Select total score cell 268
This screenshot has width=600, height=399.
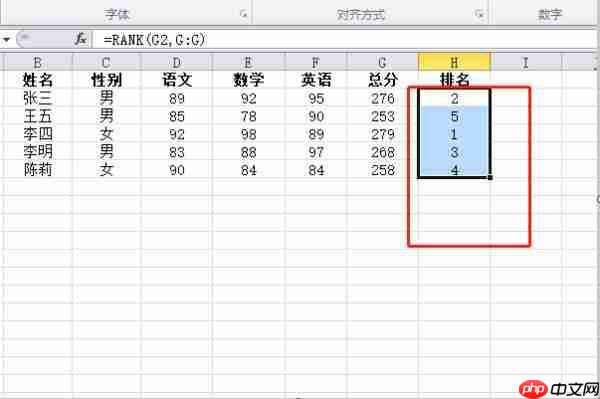382,152
